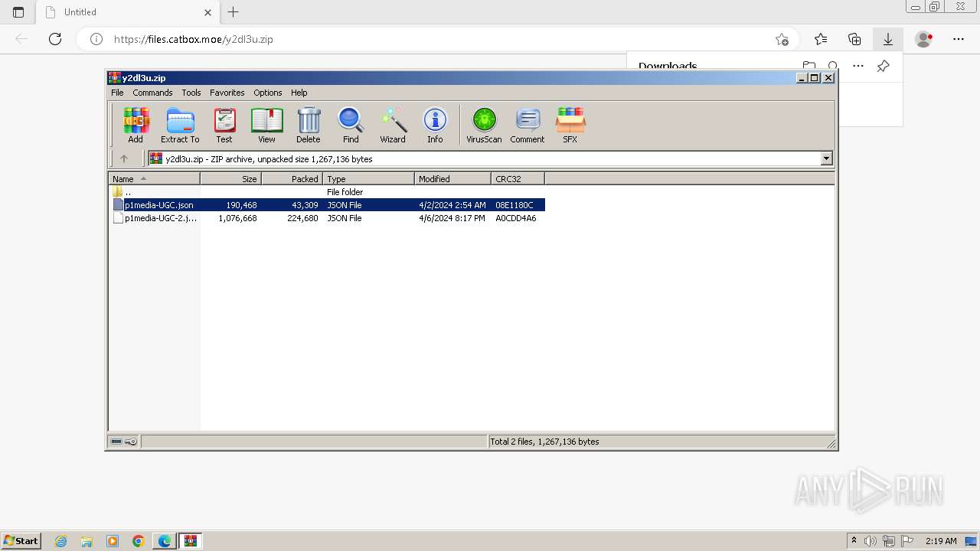This screenshot has width=980, height=551.
Task: Sort by Type column header
Action: point(369,179)
